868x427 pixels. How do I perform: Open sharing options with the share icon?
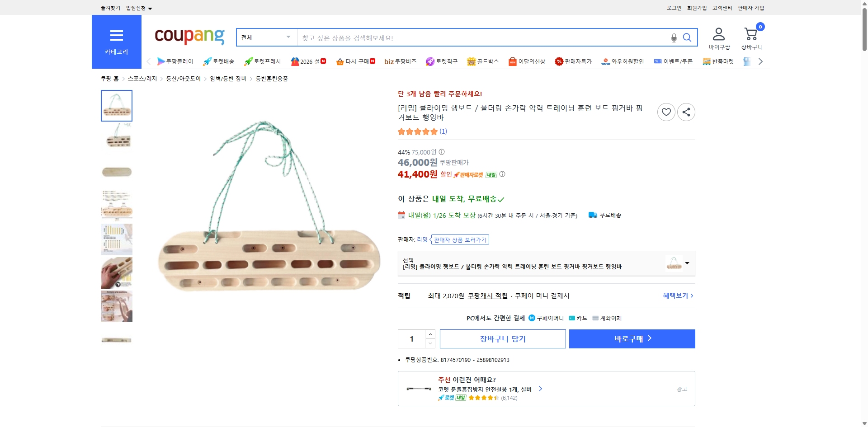tap(686, 112)
